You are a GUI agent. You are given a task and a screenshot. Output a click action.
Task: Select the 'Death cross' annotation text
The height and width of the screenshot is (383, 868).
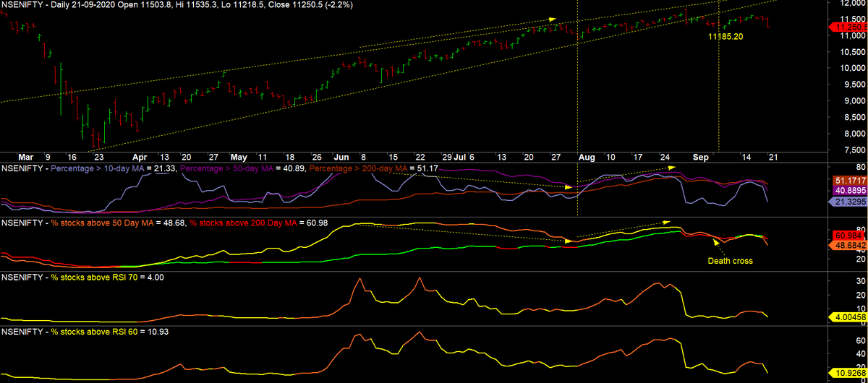coord(730,261)
